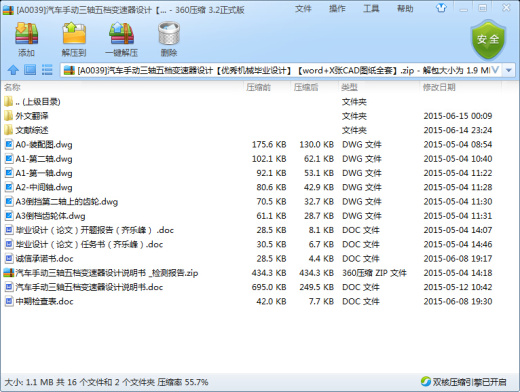Go up one level with blue arrow

coord(13,70)
